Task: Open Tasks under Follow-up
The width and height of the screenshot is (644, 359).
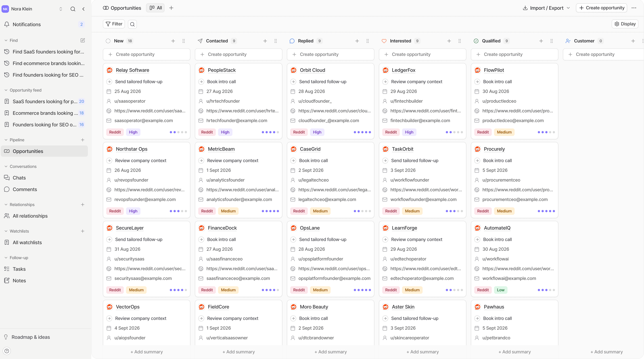Action: (x=45, y=269)
